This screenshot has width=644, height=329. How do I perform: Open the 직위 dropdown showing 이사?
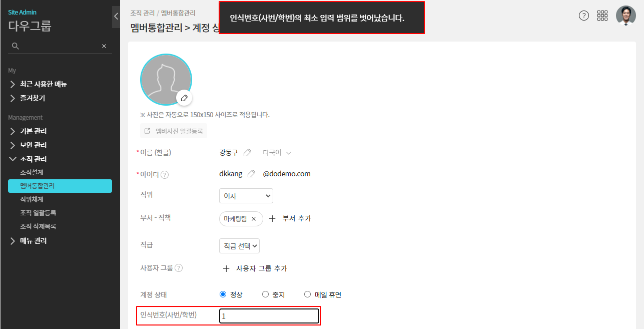(246, 196)
